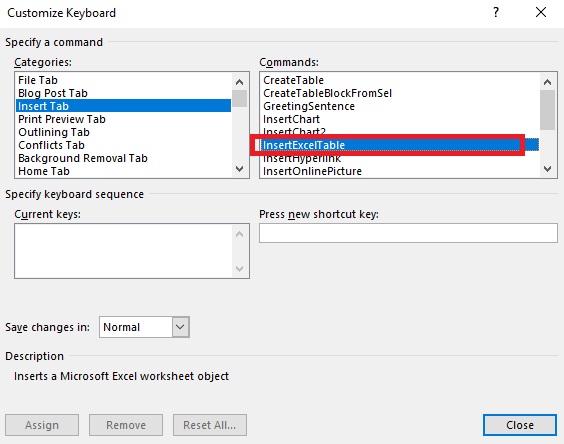This screenshot has width=564, height=444.
Task: Click Categories list scroll up arrow
Action: pos(240,82)
